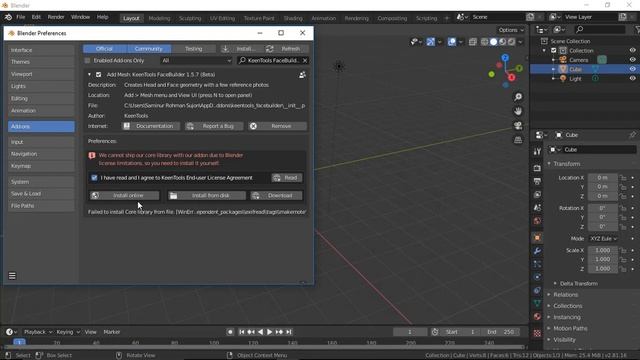
Task: Open the Output properties tab icon
Action: pyautogui.click(x=537, y=181)
